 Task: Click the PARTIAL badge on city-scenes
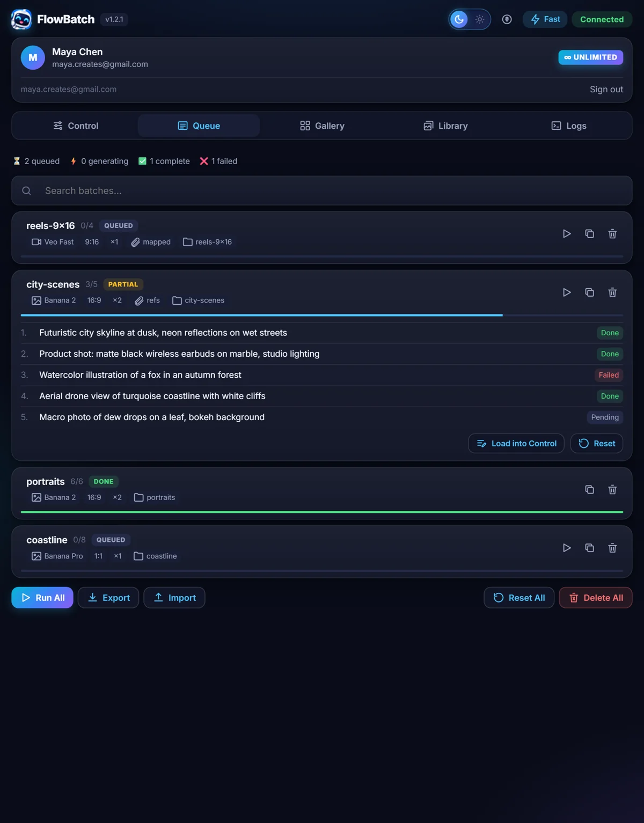123,284
